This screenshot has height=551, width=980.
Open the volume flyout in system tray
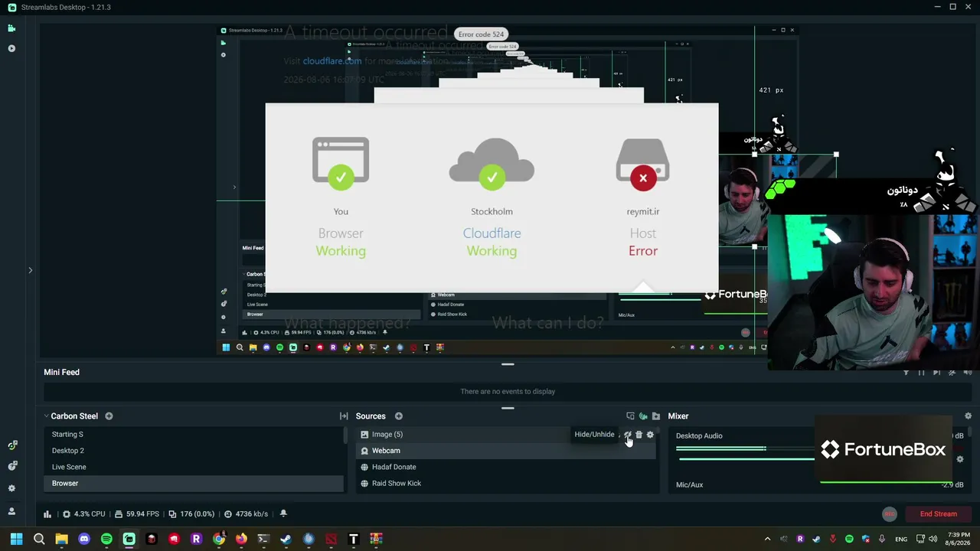click(x=933, y=539)
